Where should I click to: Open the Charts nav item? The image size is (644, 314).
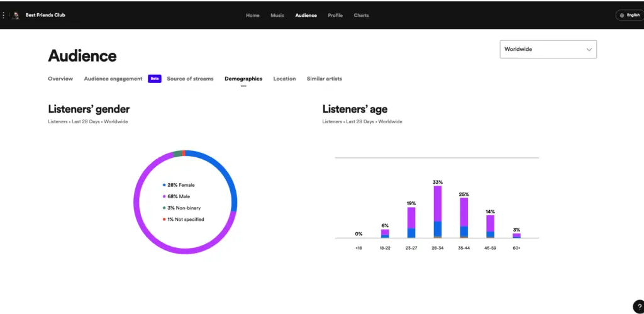point(362,15)
